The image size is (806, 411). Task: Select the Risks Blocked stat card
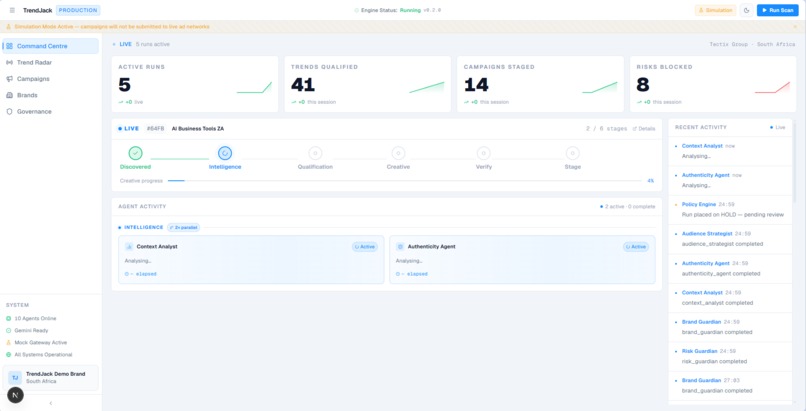click(x=713, y=84)
